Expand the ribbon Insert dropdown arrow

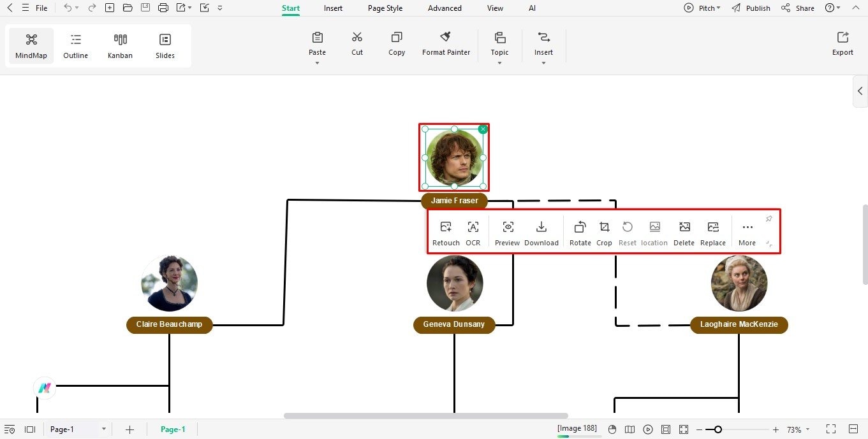point(543,63)
